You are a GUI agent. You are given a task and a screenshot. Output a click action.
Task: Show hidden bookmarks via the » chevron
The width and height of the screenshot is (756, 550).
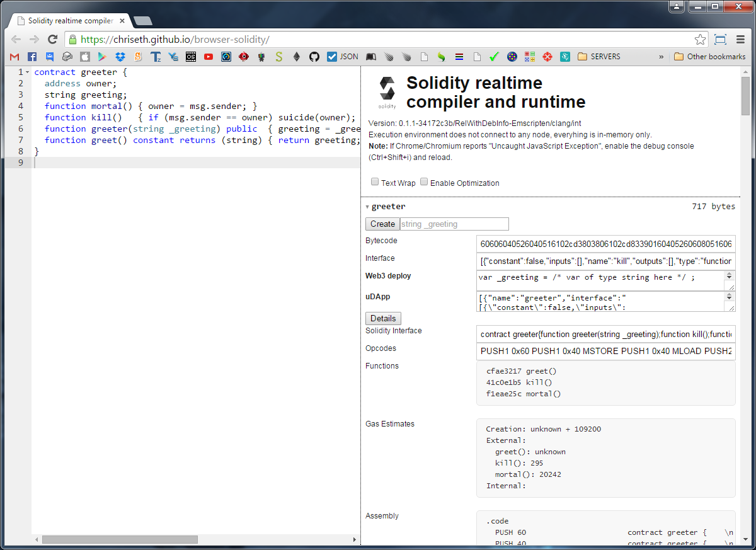pos(661,57)
